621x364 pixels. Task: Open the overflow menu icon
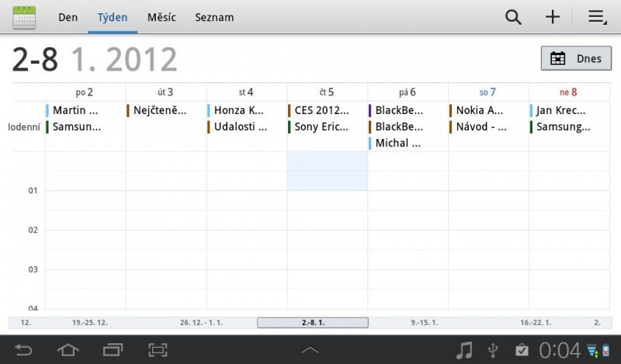point(597,17)
